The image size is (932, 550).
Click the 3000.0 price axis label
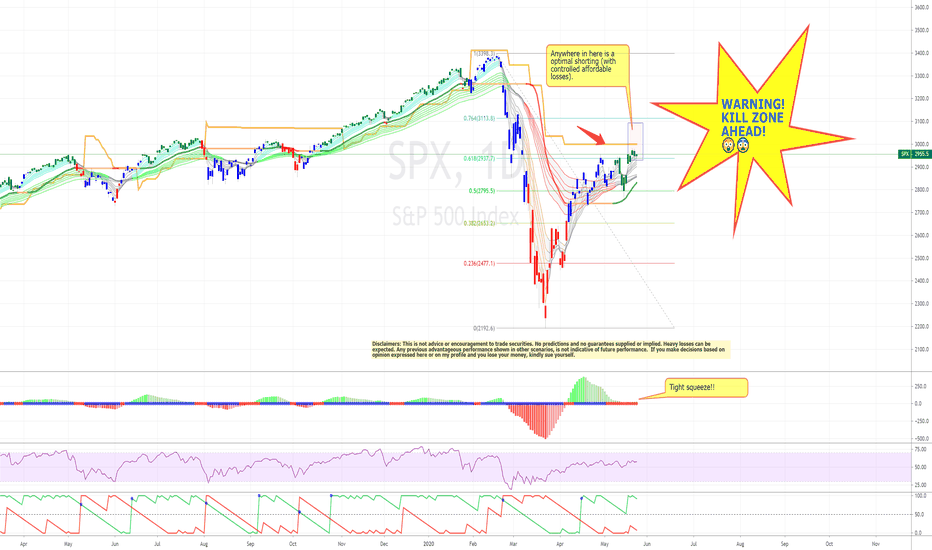click(921, 144)
